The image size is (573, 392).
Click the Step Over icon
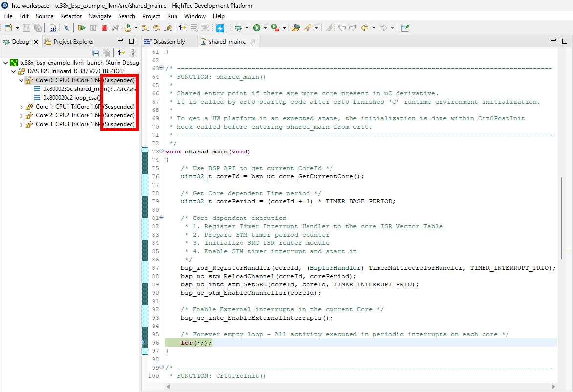157,28
